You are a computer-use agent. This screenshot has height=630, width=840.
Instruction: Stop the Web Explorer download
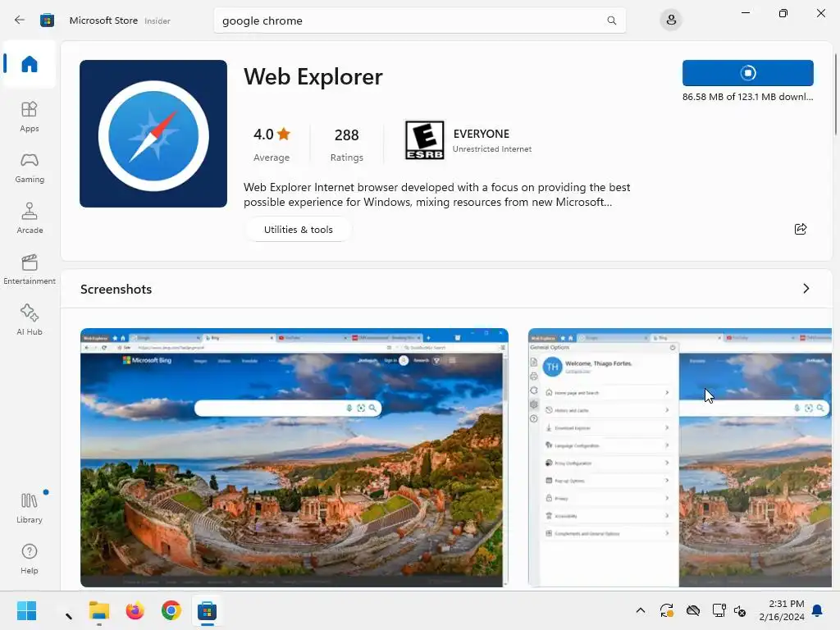tap(748, 73)
